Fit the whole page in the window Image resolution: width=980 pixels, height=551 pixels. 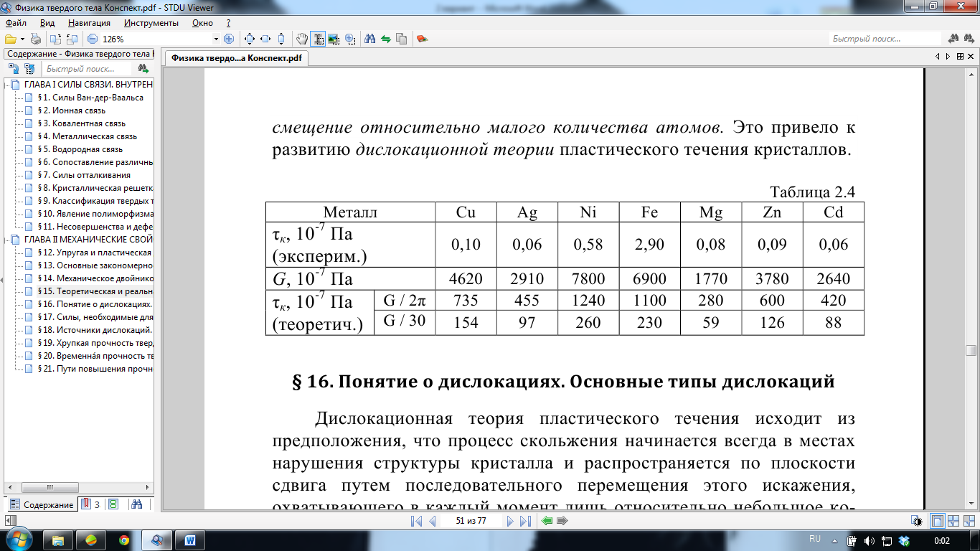click(x=250, y=39)
